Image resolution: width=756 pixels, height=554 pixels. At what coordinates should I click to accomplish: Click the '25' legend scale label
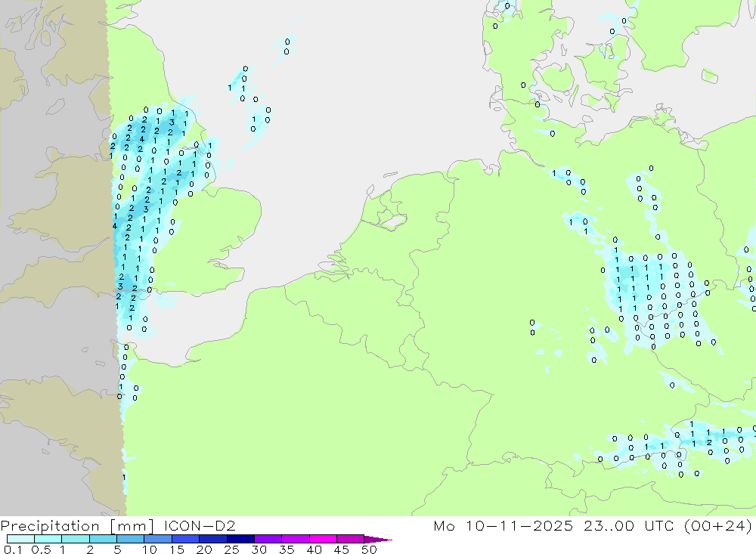point(232,549)
